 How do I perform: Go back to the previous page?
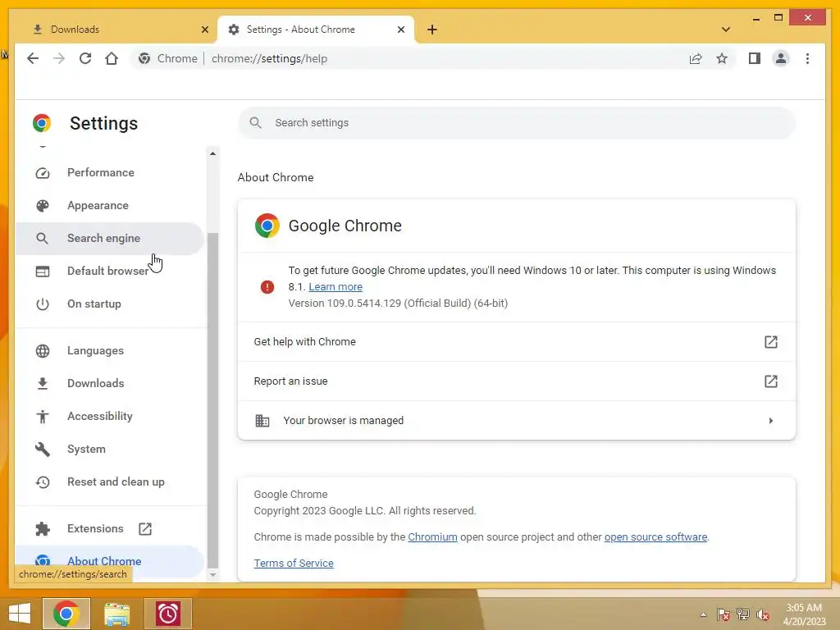tap(33, 58)
